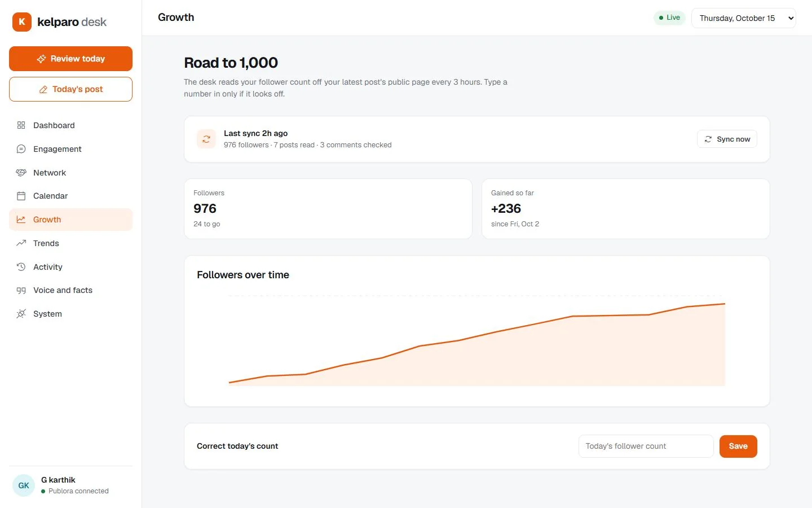This screenshot has height=508, width=812.
Task: Select the Gained so far +236 card
Action: pos(626,209)
